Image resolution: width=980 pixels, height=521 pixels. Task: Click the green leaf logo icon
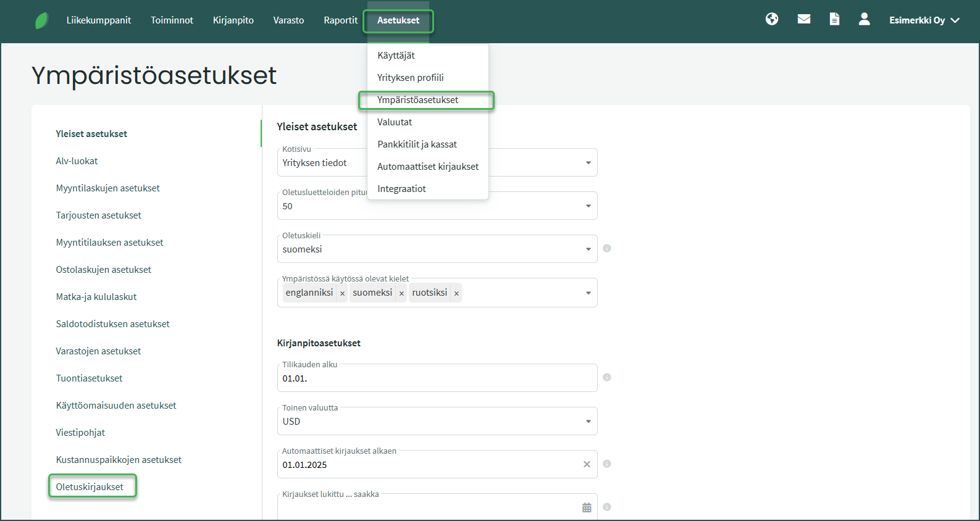click(x=41, y=20)
